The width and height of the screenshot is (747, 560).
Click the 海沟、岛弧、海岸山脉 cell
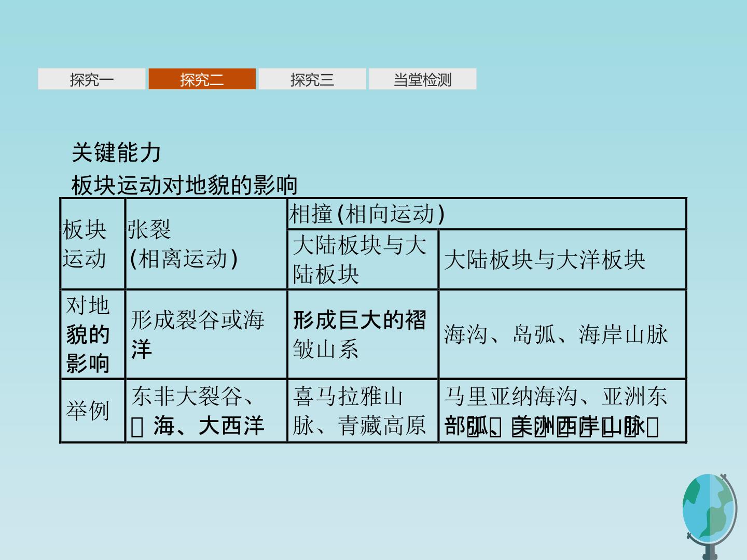tap(562, 334)
